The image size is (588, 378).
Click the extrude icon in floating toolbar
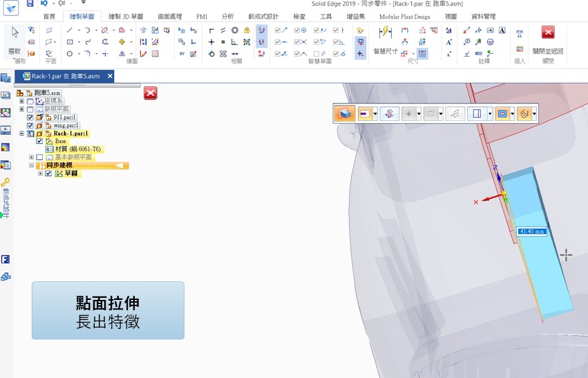click(x=345, y=113)
